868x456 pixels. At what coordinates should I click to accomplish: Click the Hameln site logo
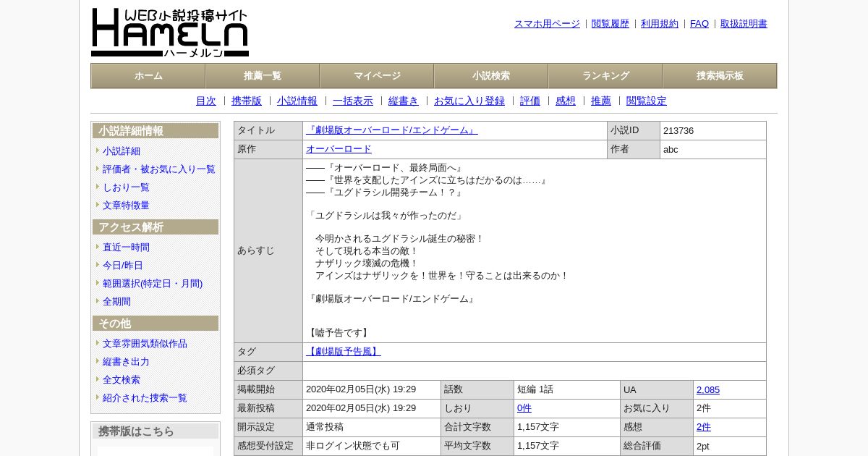pyautogui.click(x=170, y=33)
